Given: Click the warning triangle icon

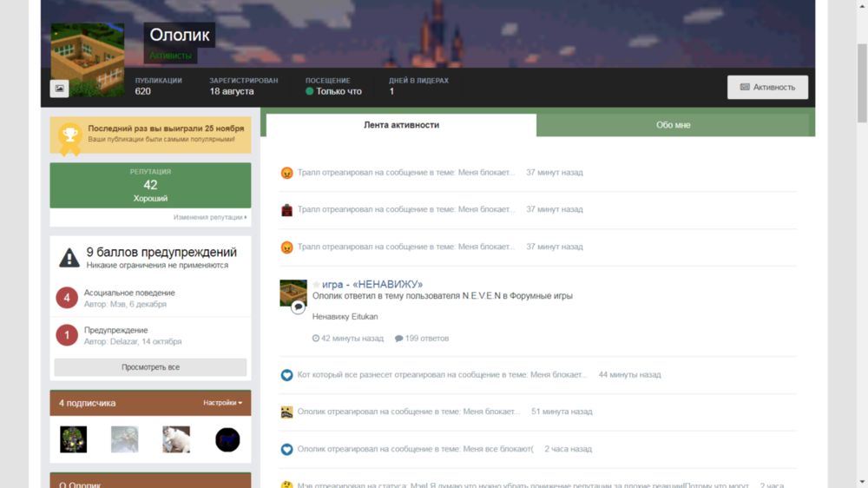Looking at the screenshot, I should coord(69,258).
